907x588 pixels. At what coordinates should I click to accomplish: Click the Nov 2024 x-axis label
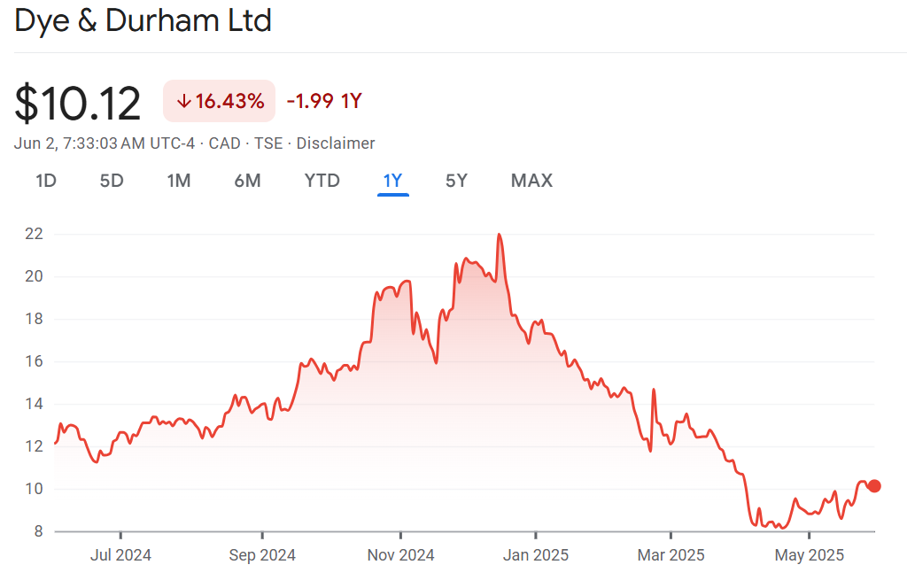click(x=400, y=555)
